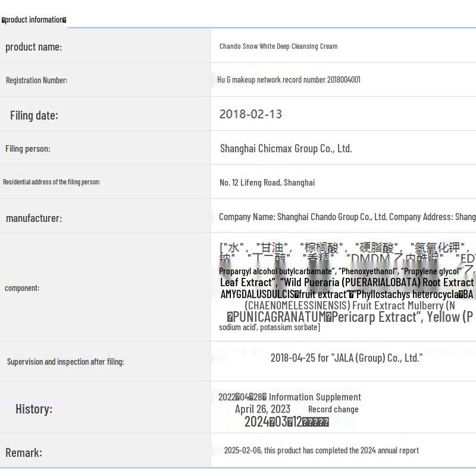Select the record number 2018004001 value
Image resolution: width=476 pixels, height=476 pixels.
pos(289,80)
